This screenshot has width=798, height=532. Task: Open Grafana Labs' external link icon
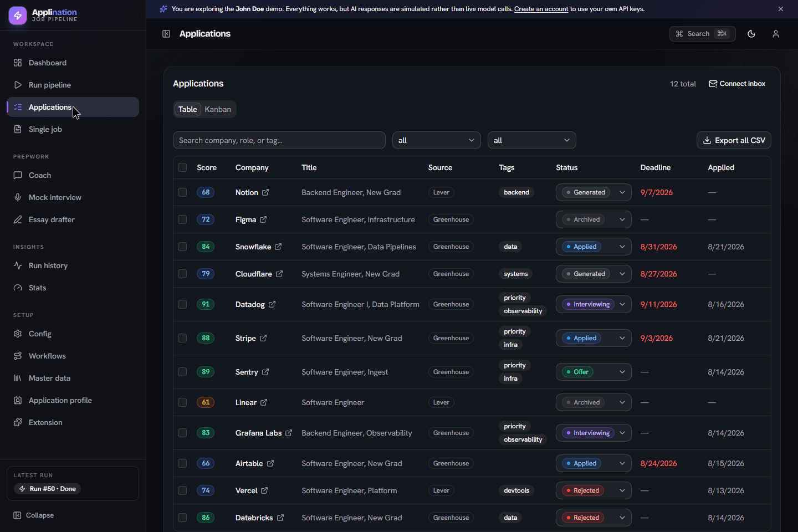pyautogui.click(x=289, y=433)
